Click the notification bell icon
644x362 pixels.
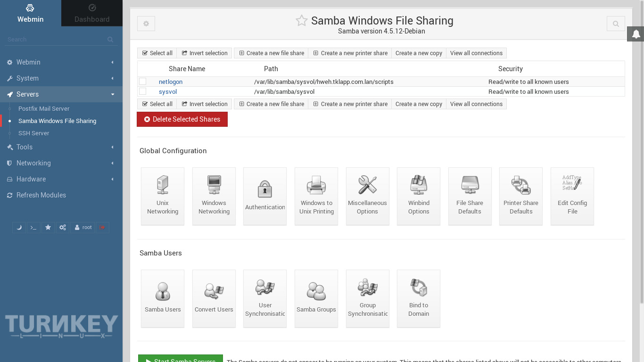tap(636, 34)
